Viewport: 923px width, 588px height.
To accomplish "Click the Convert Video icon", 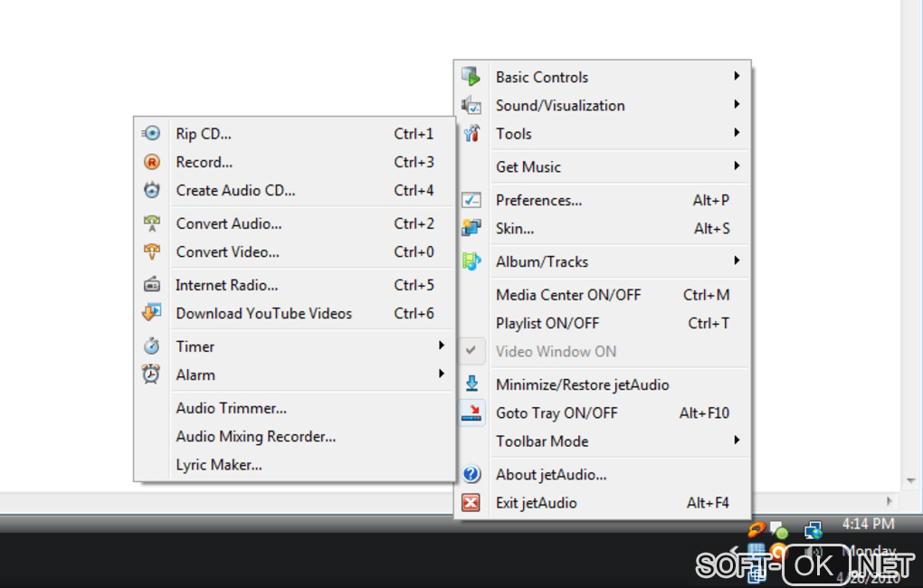I will pyautogui.click(x=151, y=251).
